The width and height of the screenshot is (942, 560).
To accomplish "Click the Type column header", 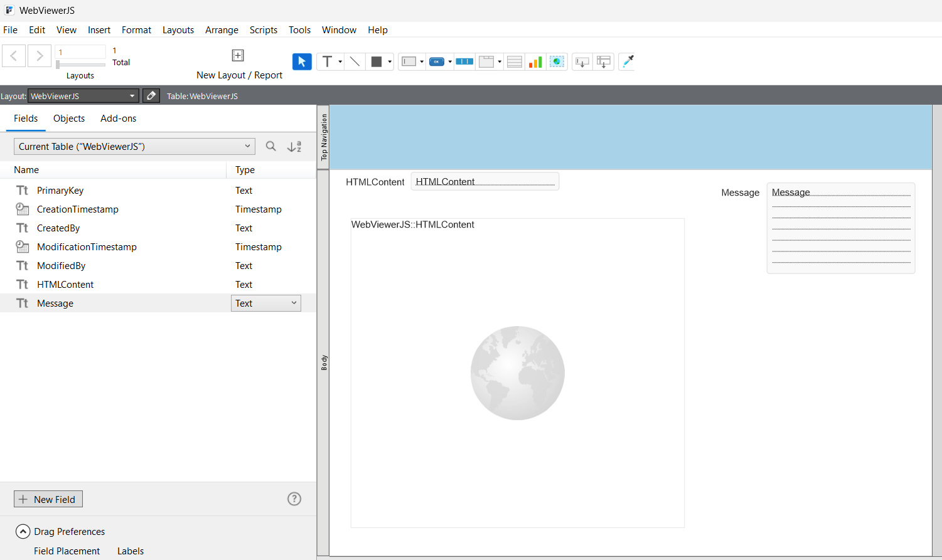I will 245,170.
